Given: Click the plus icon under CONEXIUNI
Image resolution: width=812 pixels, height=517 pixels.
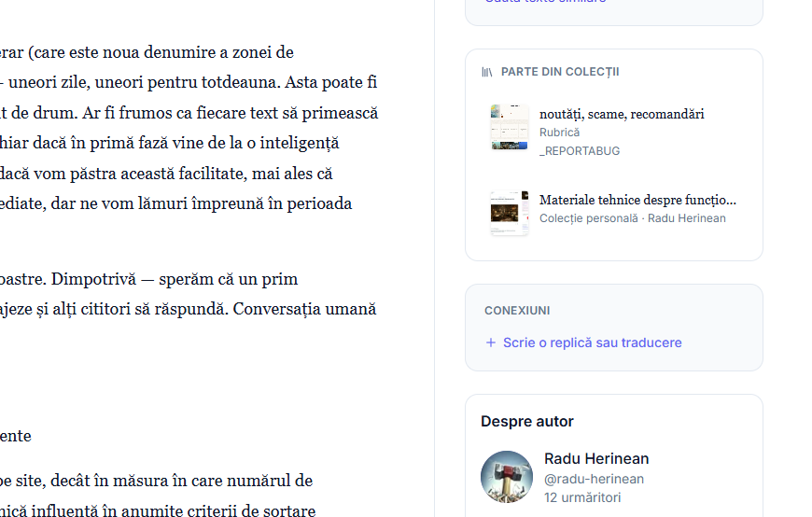Looking at the screenshot, I should pos(490,342).
